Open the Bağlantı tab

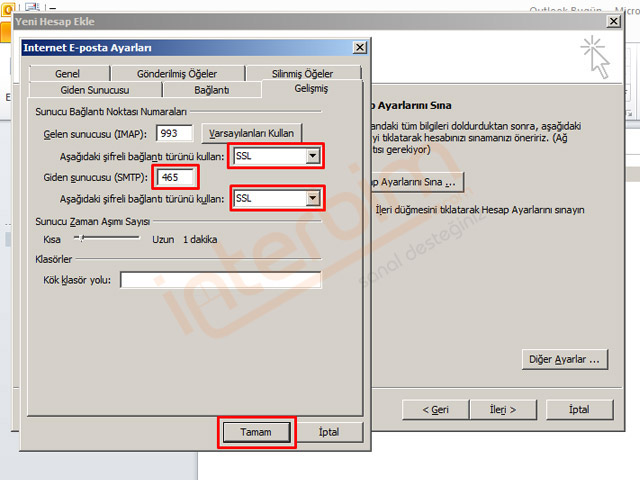coord(211,90)
